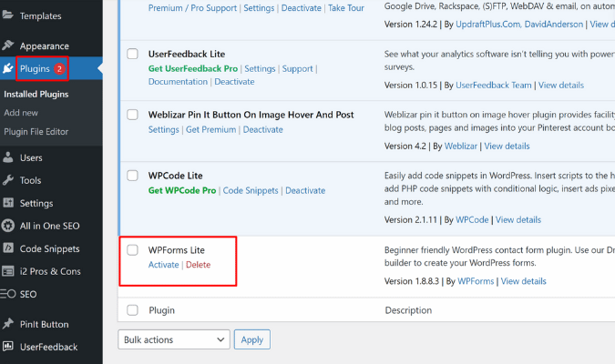Viewport: 615px width, 364px height.
Task: Open All in One SEO menu
Action: (50, 226)
